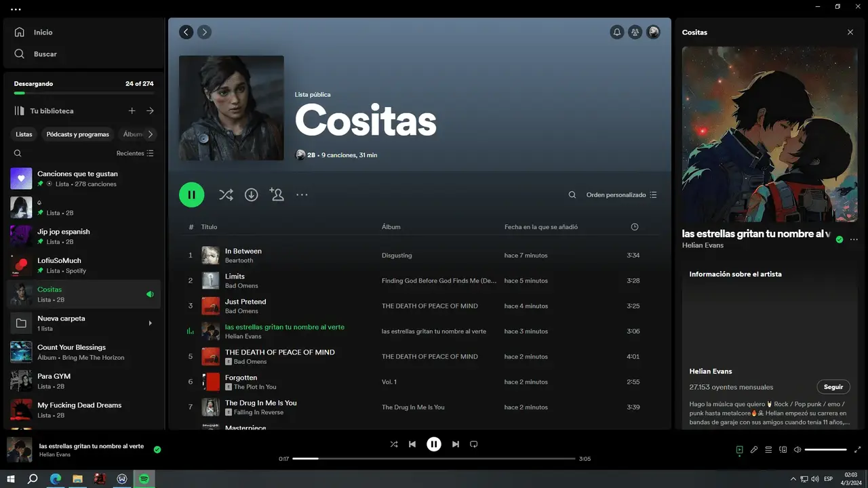
Task: Open Orden personalizado sort dropdown
Action: pyautogui.click(x=622, y=195)
